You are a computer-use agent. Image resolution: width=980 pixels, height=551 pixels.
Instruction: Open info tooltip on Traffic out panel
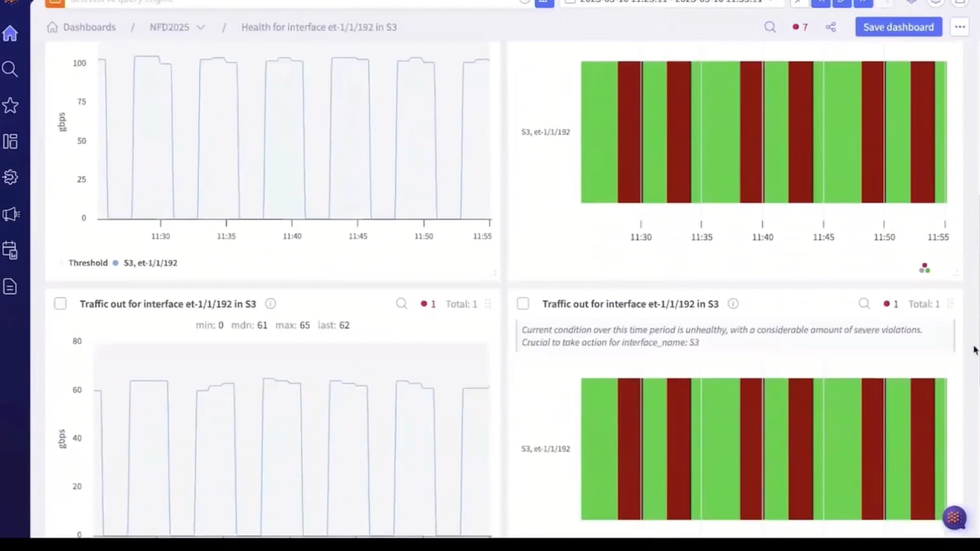click(x=270, y=304)
